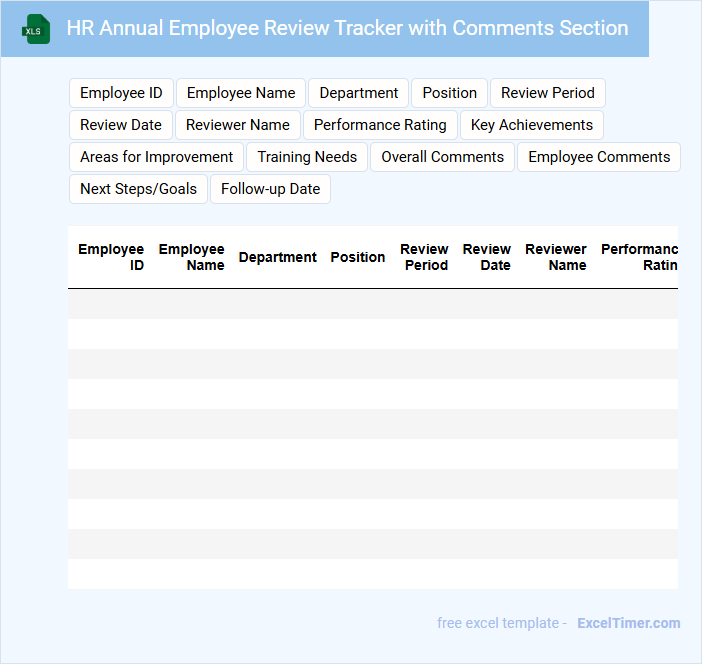Click the green XLS file icon
702x664 pixels.
coord(36,29)
